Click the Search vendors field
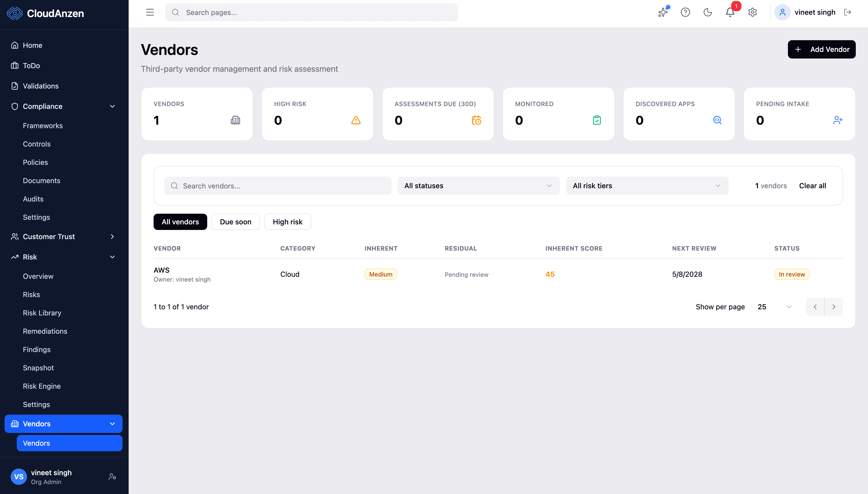This screenshot has width=868, height=494. pos(278,186)
